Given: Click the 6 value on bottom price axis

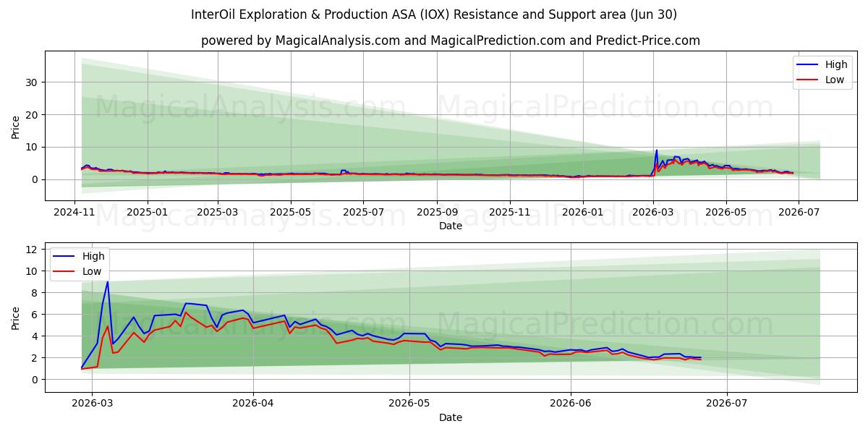Looking at the screenshot, I should [x=35, y=315].
